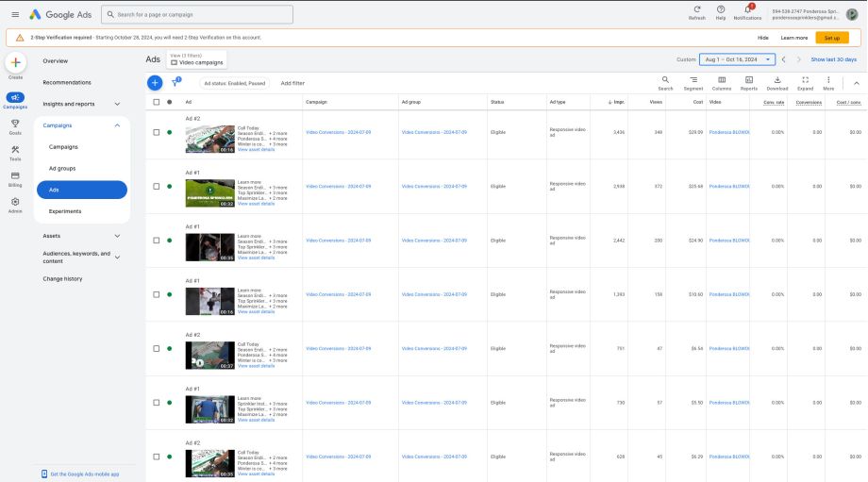Open the Help icon menu
This screenshot has width=868, height=482.
point(721,9)
